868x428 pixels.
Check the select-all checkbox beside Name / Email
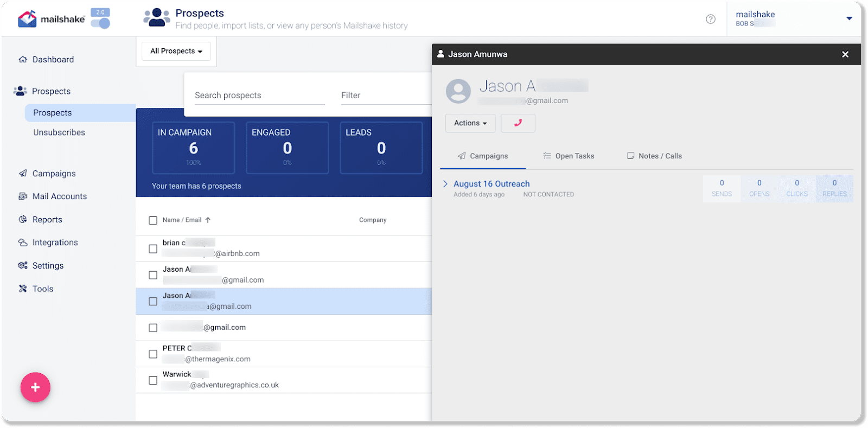(153, 220)
